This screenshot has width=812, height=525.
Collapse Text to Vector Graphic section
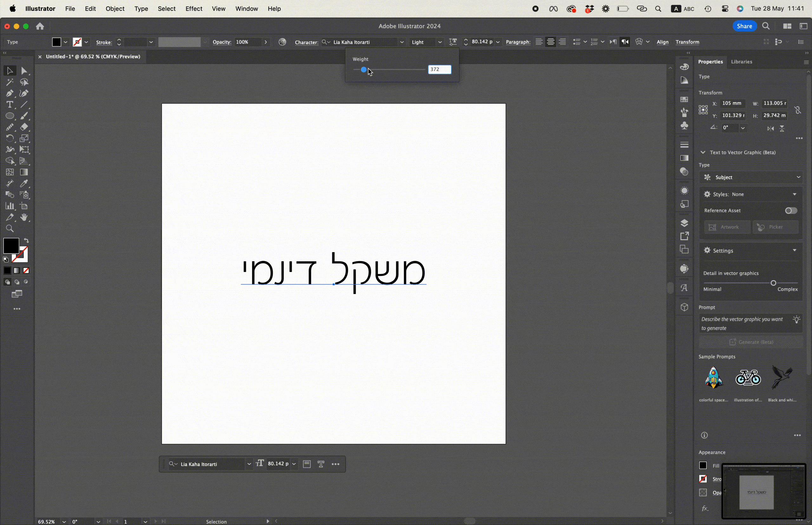703,152
